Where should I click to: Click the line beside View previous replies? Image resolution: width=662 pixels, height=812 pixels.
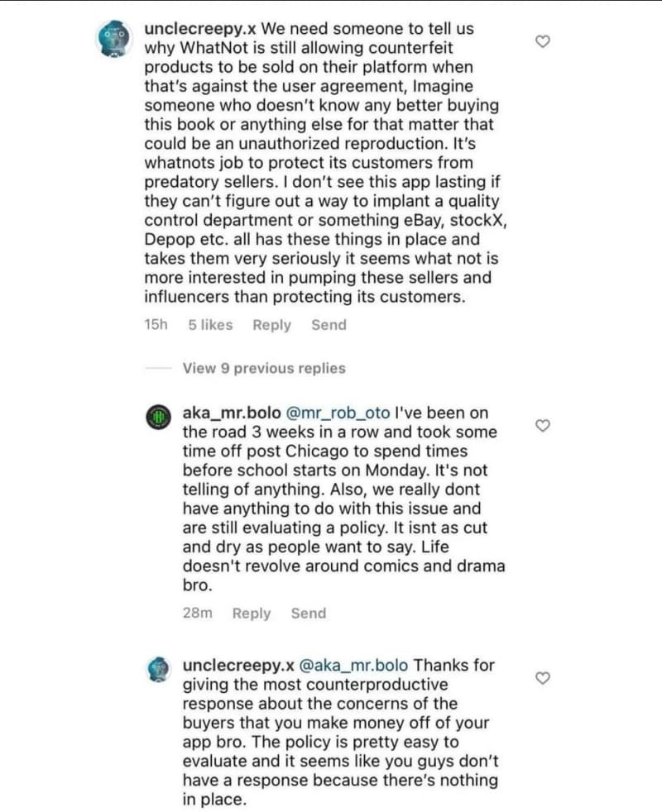coord(159,368)
